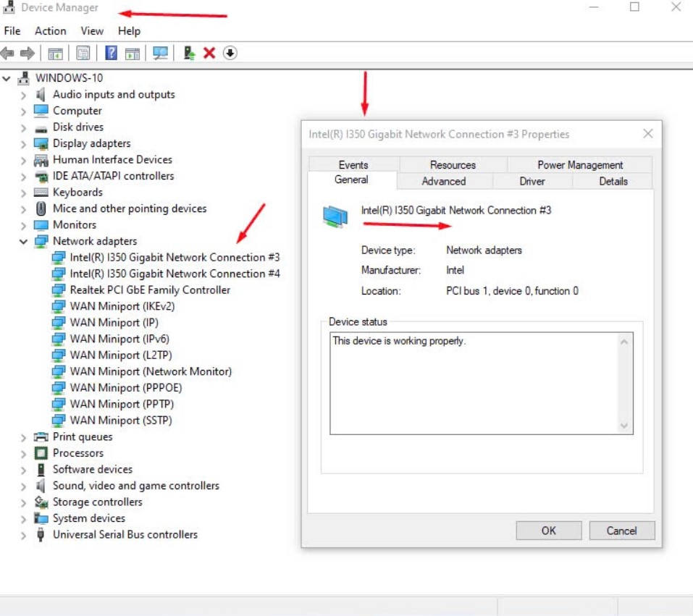Expand the Disk drives category

(x=23, y=127)
